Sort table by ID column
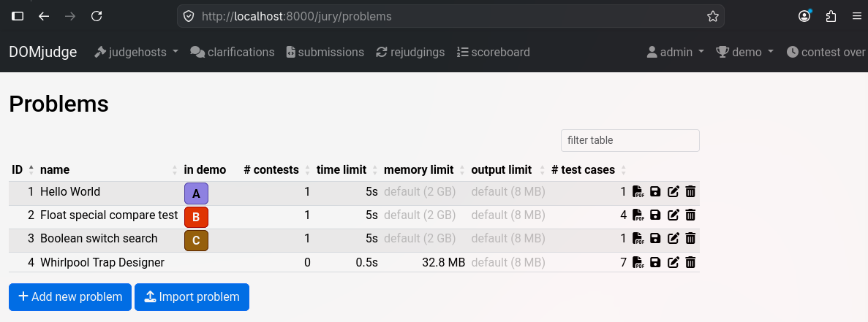 (x=22, y=169)
